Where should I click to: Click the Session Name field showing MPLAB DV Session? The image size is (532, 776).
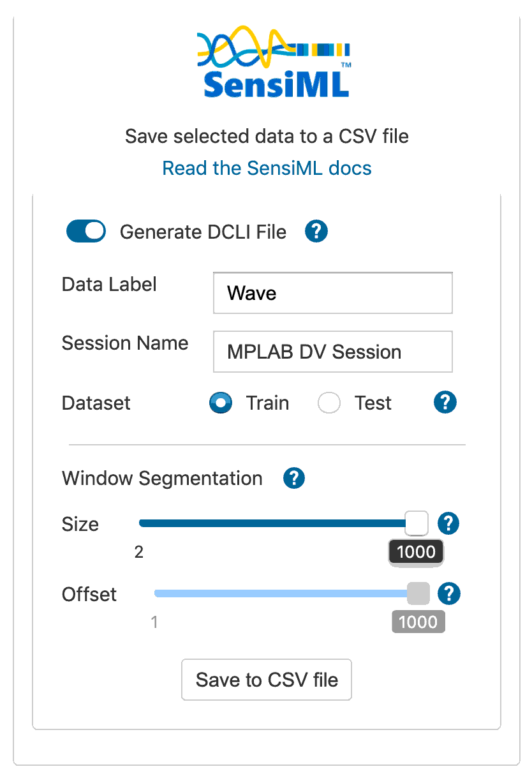pyautogui.click(x=332, y=352)
